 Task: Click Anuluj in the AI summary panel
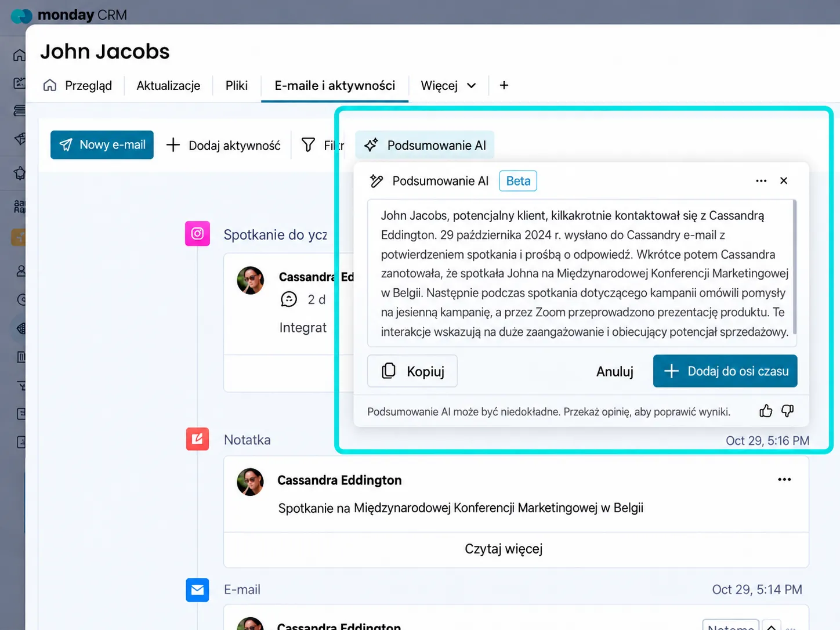[615, 371]
